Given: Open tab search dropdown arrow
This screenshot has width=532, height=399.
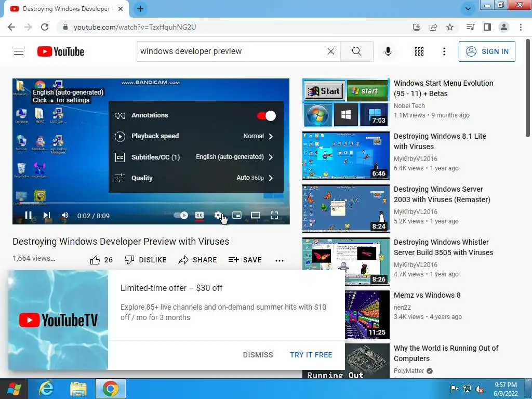Looking at the screenshot, I should click(x=468, y=9).
